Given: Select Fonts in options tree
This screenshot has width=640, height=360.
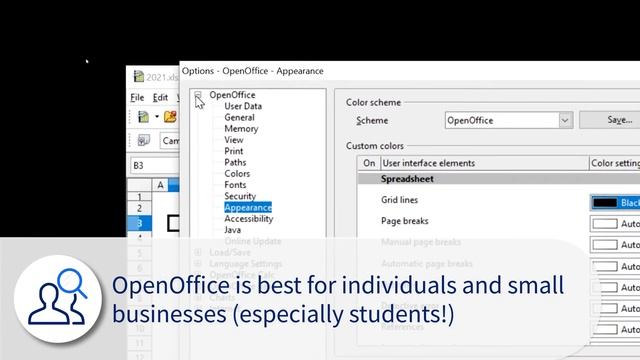Looking at the screenshot, I should click(x=235, y=185).
